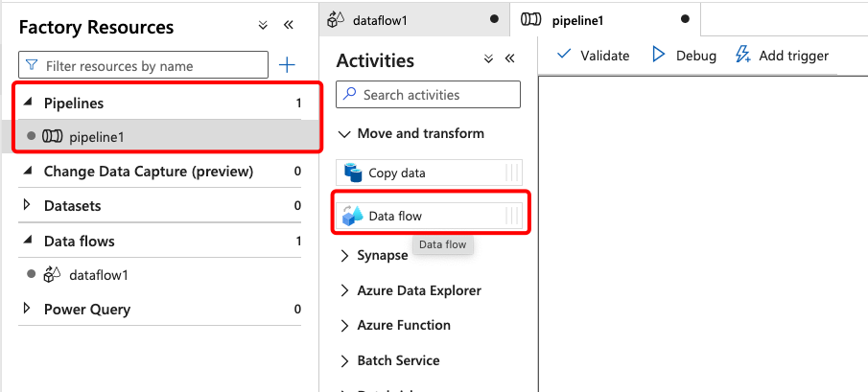Screen dimensions: 868x392
Task: Click the Change Data Capture count value 0
Action: click(298, 172)
